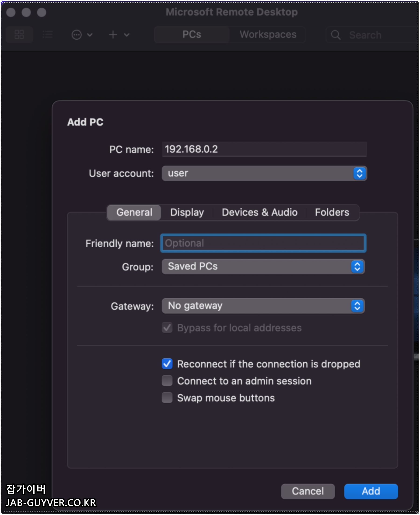The image size is (420, 515).
Task: Select the Workspaces tab in toolbar
Action: coord(268,35)
